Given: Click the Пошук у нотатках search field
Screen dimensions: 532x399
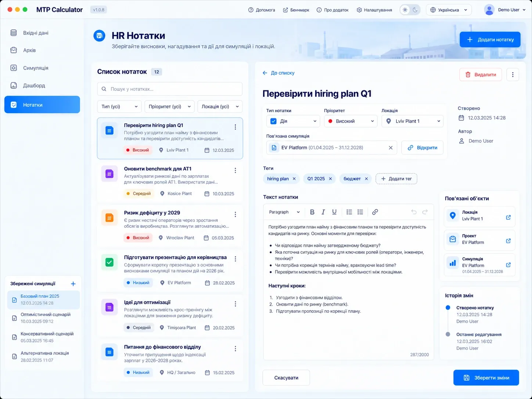Looking at the screenshot, I should coord(169,89).
